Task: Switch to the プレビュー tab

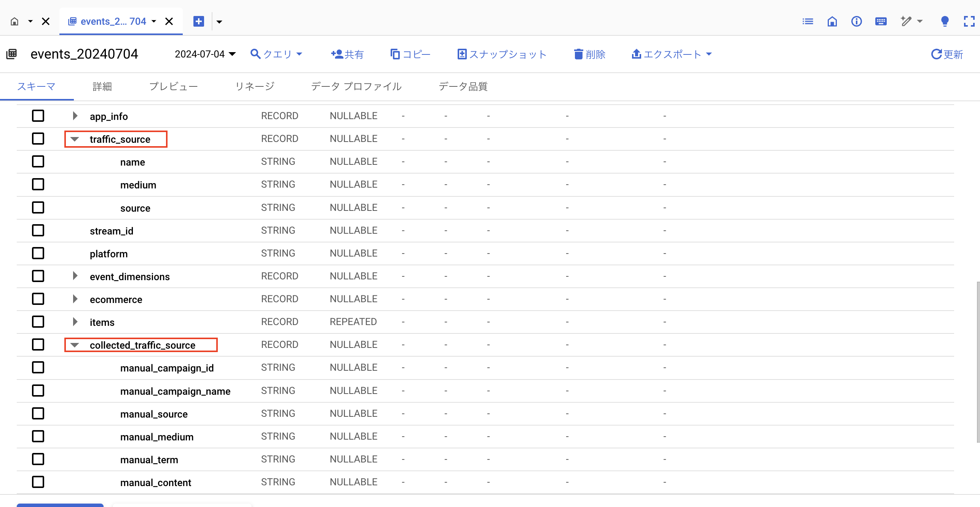Action: (x=174, y=86)
